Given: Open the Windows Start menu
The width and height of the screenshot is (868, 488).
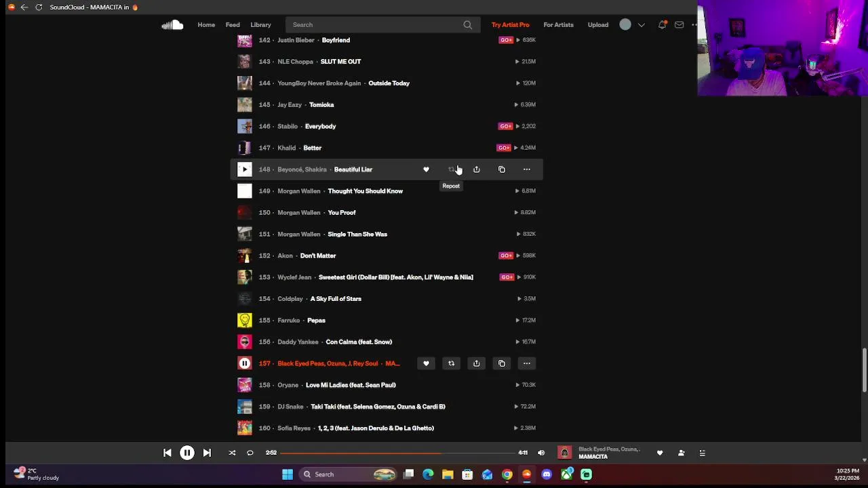Looking at the screenshot, I should pyautogui.click(x=288, y=474).
